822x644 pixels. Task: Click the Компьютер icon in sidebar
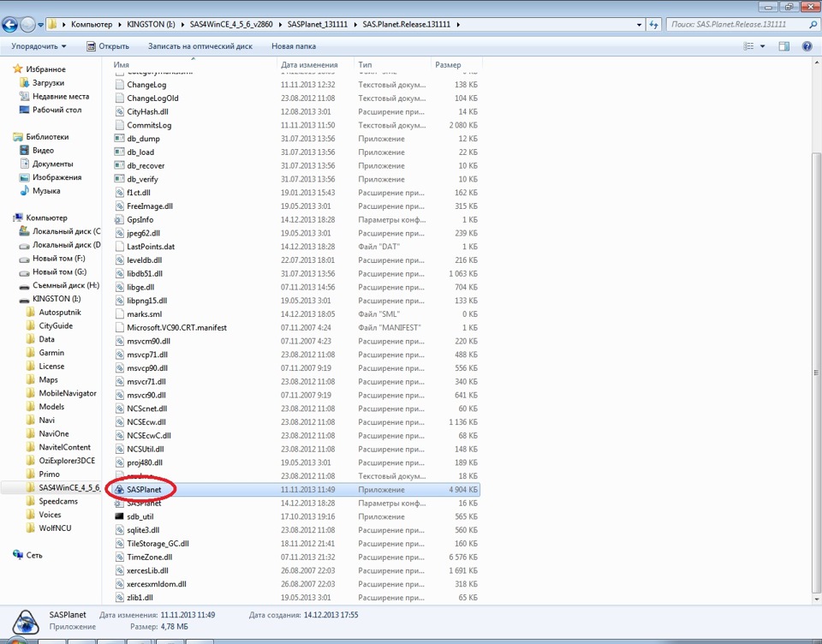(18, 218)
